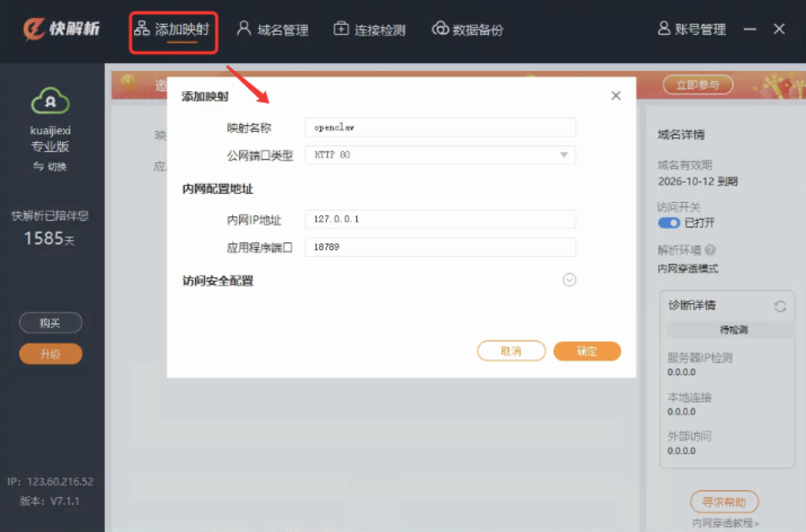Viewport: 806px width, 532px height.
Task: Click the 映射名称 input containing openclaw
Action: coord(440,127)
